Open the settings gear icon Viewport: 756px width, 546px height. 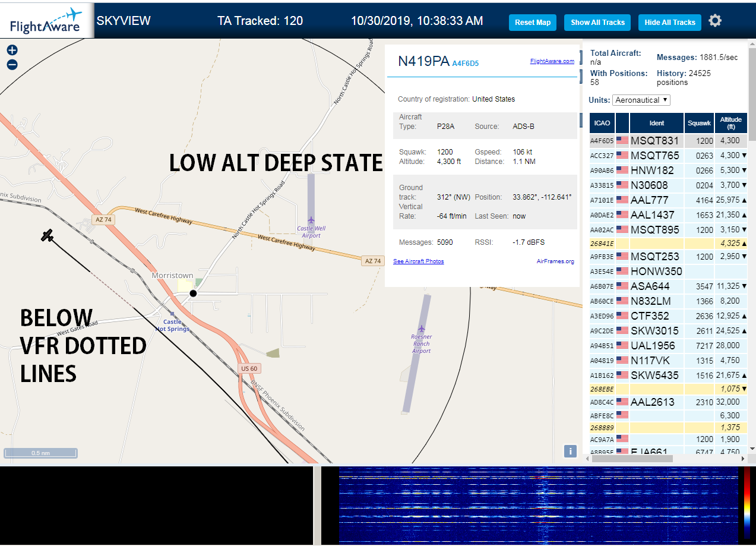coord(715,21)
